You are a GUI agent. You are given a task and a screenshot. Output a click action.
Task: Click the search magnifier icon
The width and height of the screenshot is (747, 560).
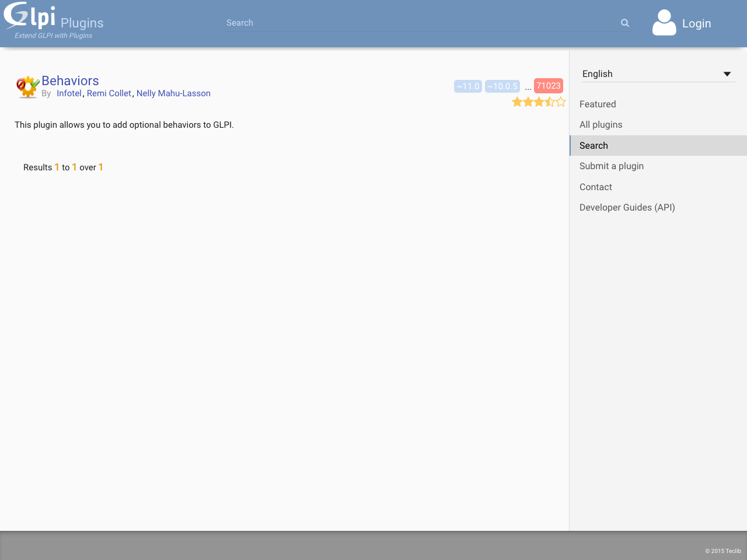pos(624,23)
